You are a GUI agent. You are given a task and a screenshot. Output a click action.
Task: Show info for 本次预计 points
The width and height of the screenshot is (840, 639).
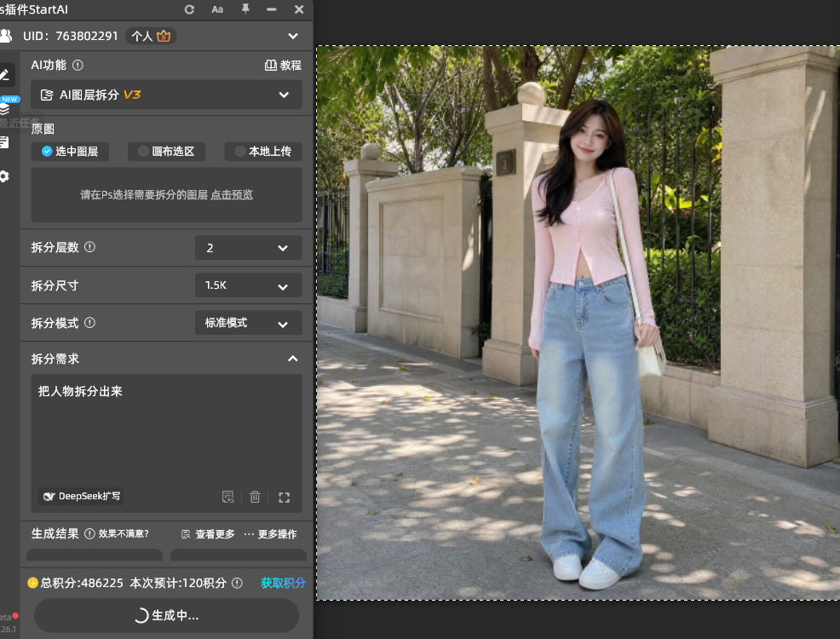click(238, 583)
